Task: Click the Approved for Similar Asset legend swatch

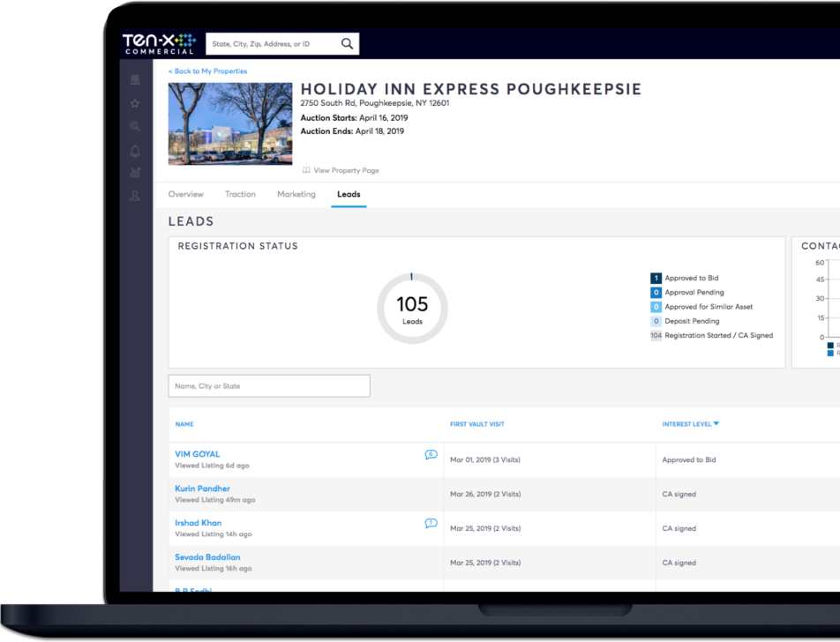Action: [x=656, y=307]
